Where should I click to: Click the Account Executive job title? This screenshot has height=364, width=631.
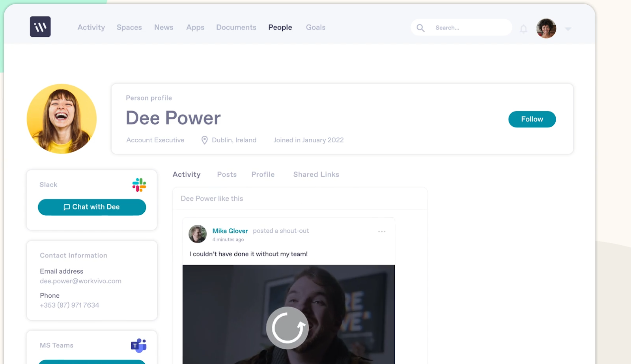(x=155, y=140)
